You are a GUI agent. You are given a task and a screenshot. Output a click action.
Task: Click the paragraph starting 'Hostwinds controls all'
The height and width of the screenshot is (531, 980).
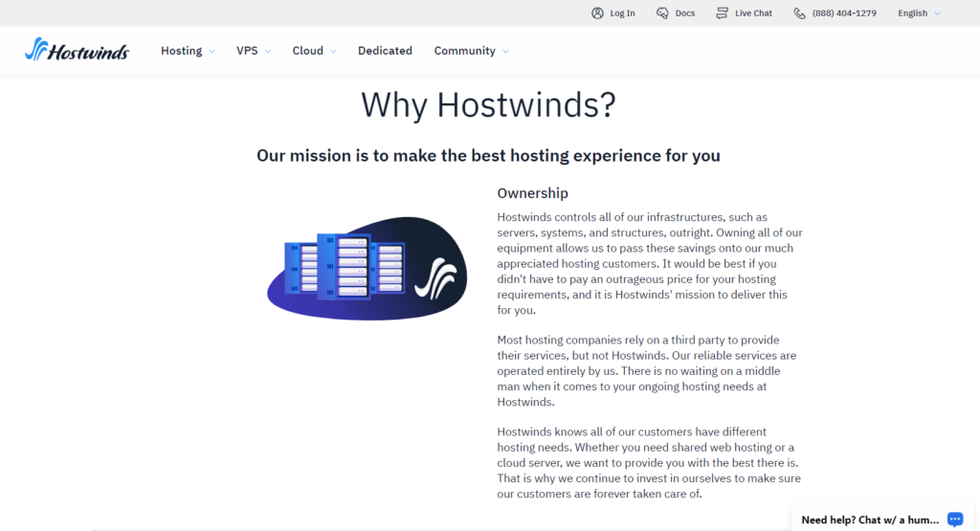coord(650,264)
